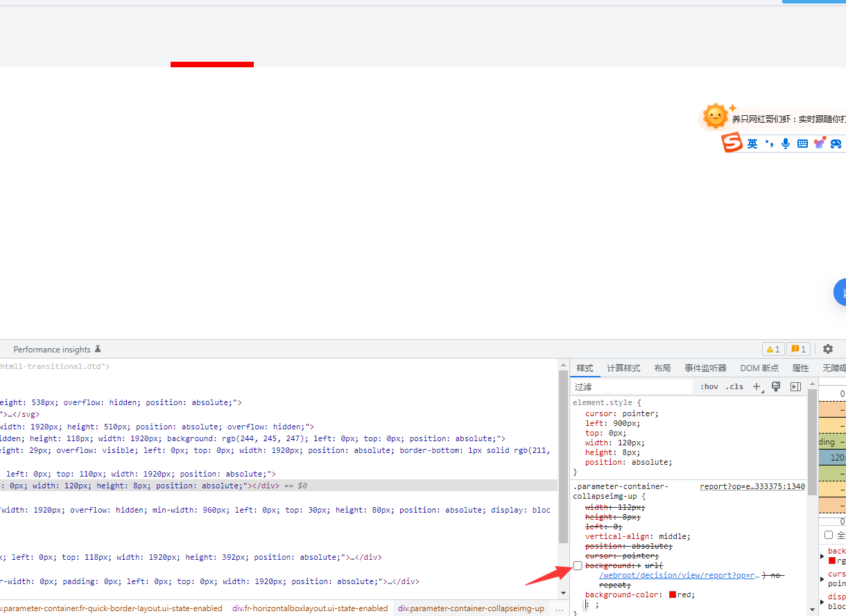Open Sogou game controller icon

[836, 144]
